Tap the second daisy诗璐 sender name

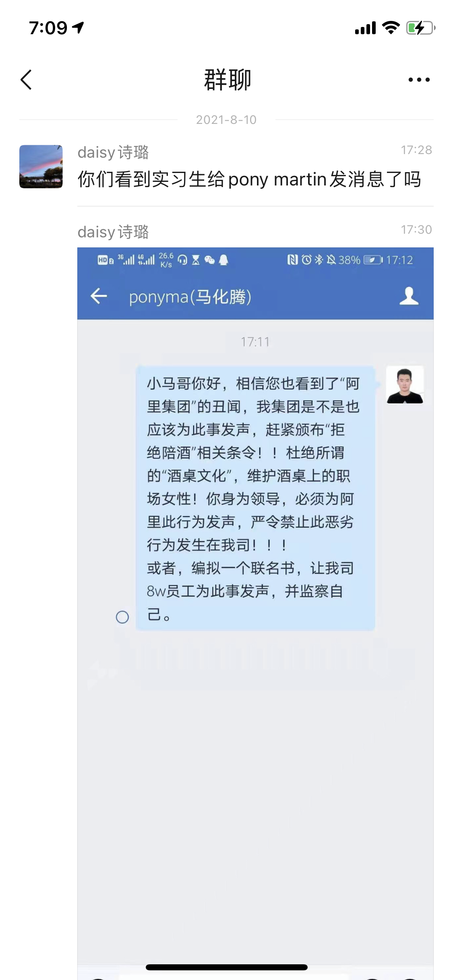[113, 232]
